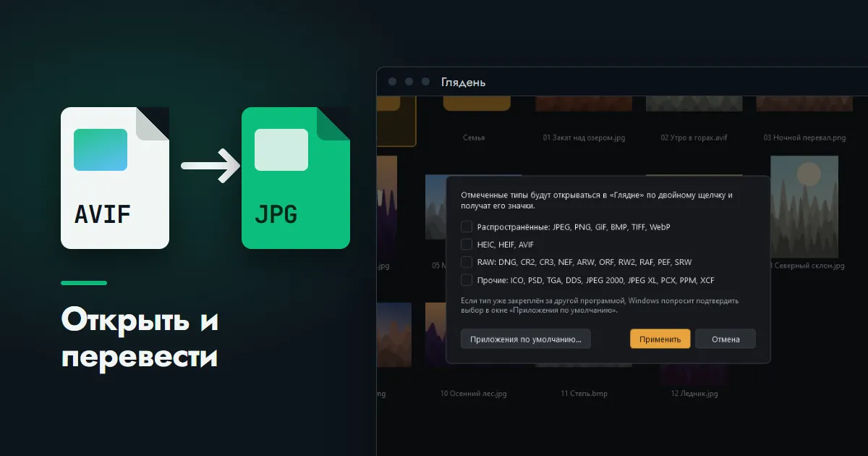The height and width of the screenshot is (456, 868).
Task: Click the Северный склон.jpg file name
Action: [x=807, y=266]
